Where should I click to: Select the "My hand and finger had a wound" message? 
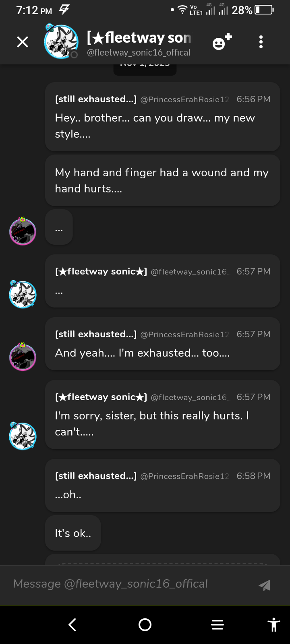[x=162, y=180]
